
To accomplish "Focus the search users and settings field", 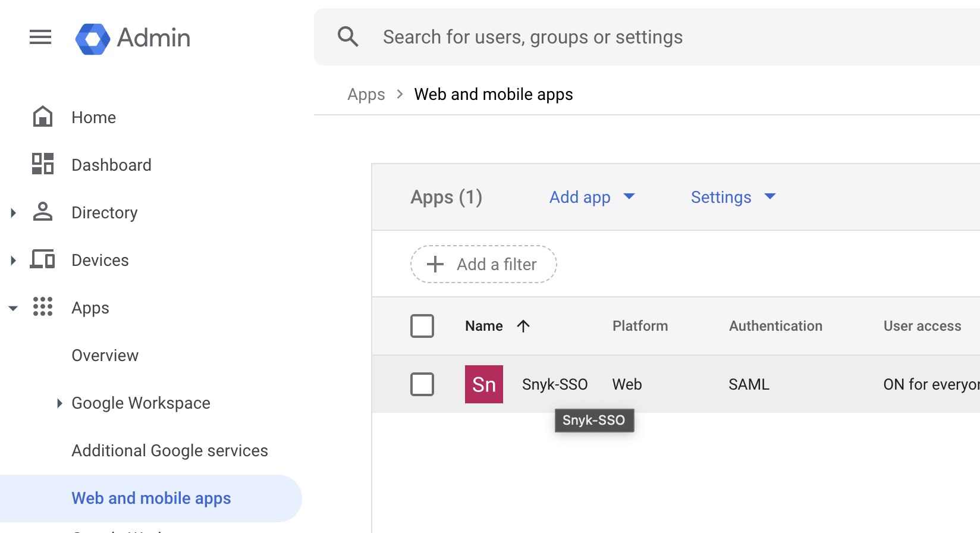I will click(647, 37).
